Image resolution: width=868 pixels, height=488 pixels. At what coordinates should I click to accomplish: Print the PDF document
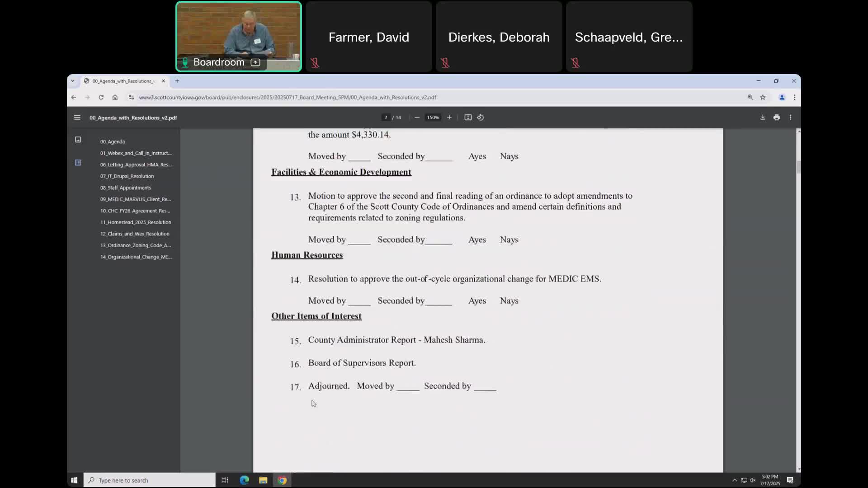pyautogui.click(x=776, y=117)
